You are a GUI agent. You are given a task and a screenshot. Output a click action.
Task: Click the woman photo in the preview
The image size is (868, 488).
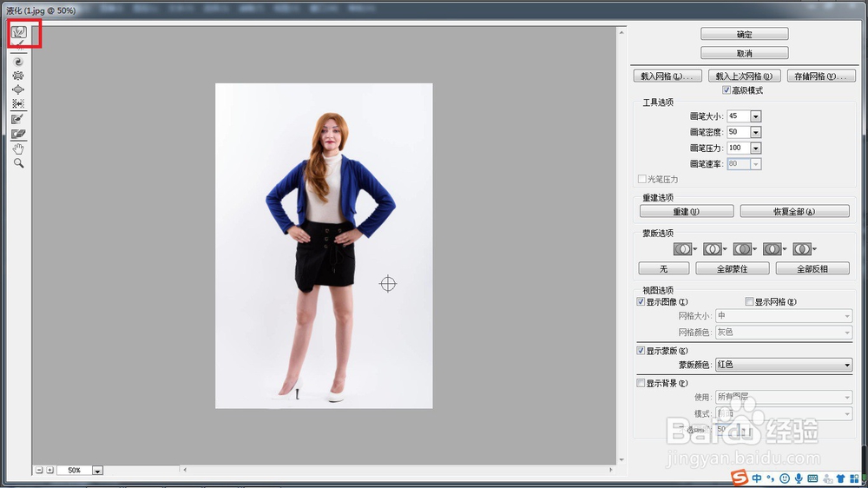[324, 246]
